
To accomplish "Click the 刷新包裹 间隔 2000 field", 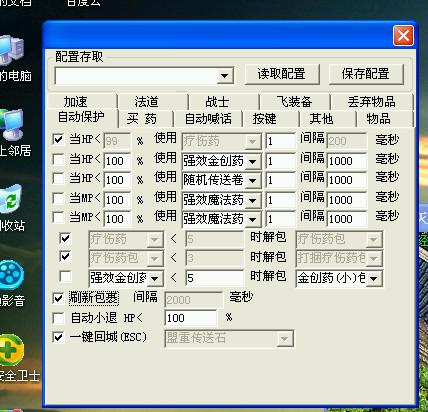I will point(193,300).
